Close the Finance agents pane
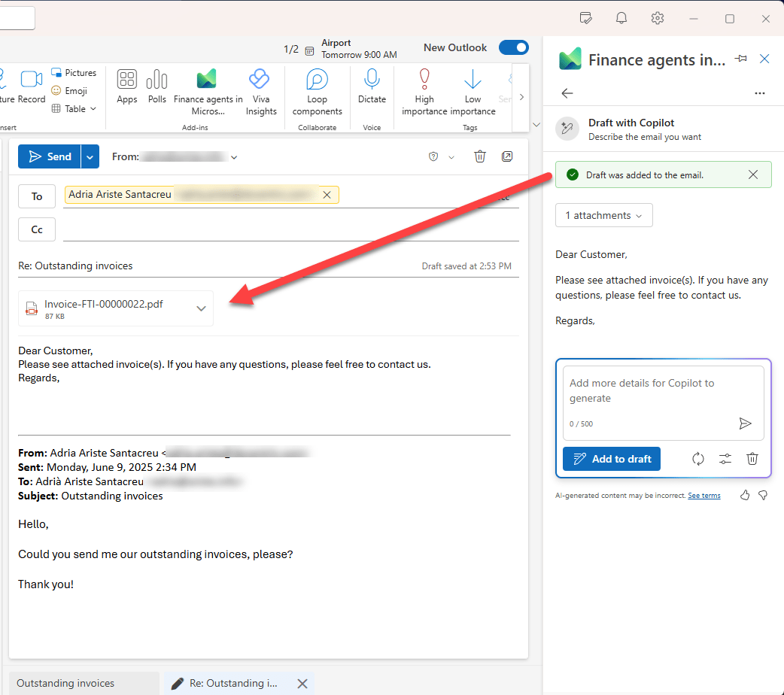Screen dimensions: 784x695 pyautogui.click(x=764, y=59)
